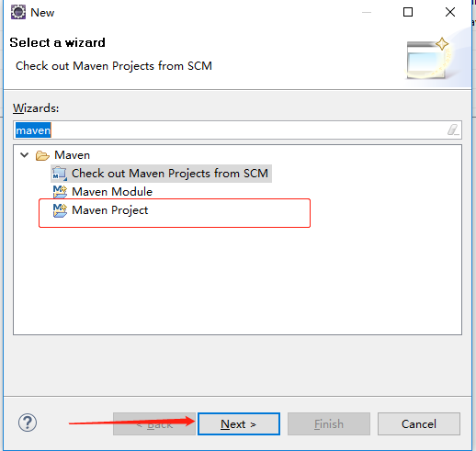This screenshot has height=451, width=476.
Task: Click the Eclipse icon in the title bar
Action: coord(18,12)
